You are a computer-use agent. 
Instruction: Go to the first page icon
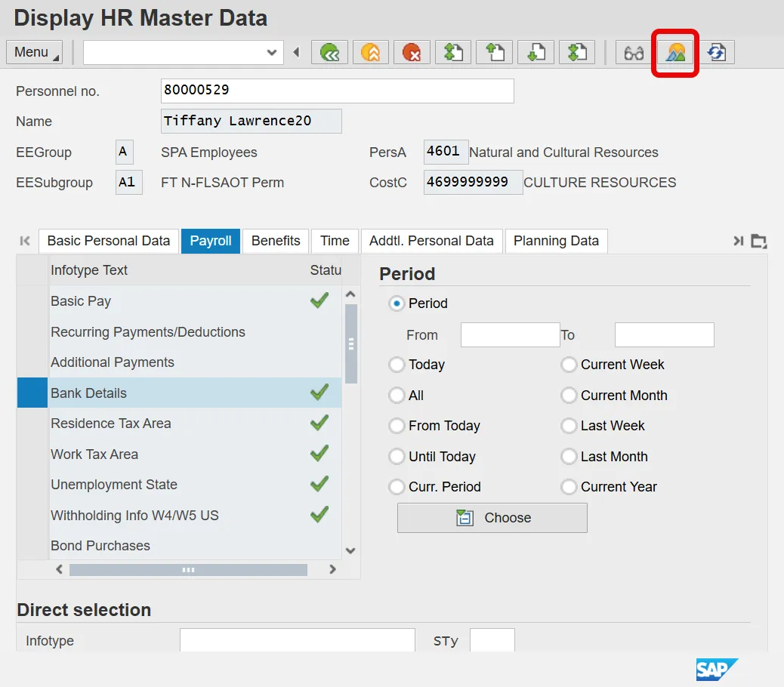(x=452, y=52)
